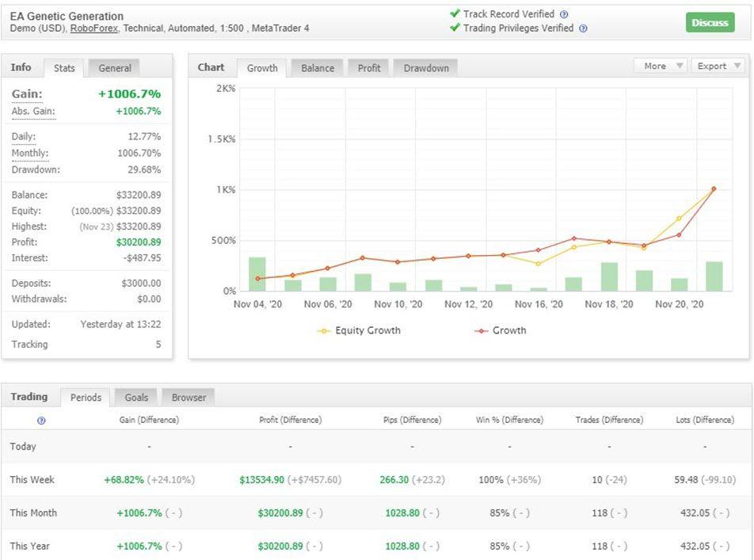
Task: Click the yellow Equity Growth legend marker
Action: point(324,331)
